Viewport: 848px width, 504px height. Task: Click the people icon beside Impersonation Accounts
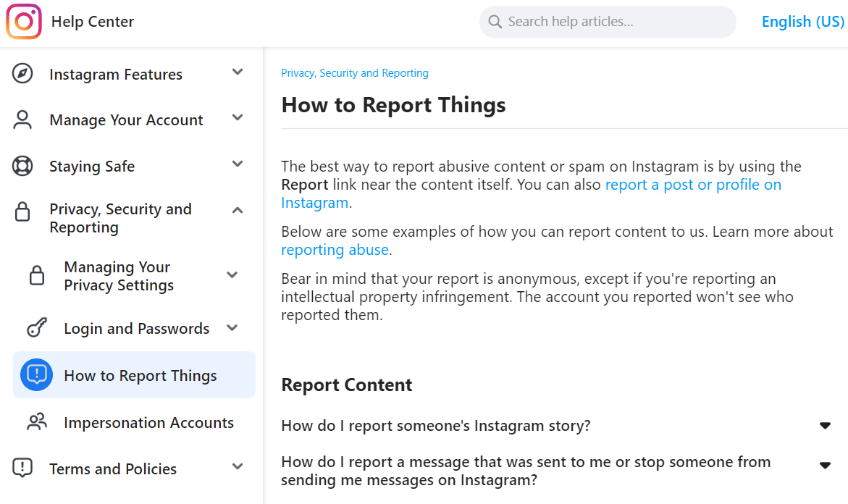pyautogui.click(x=37, y=421)
